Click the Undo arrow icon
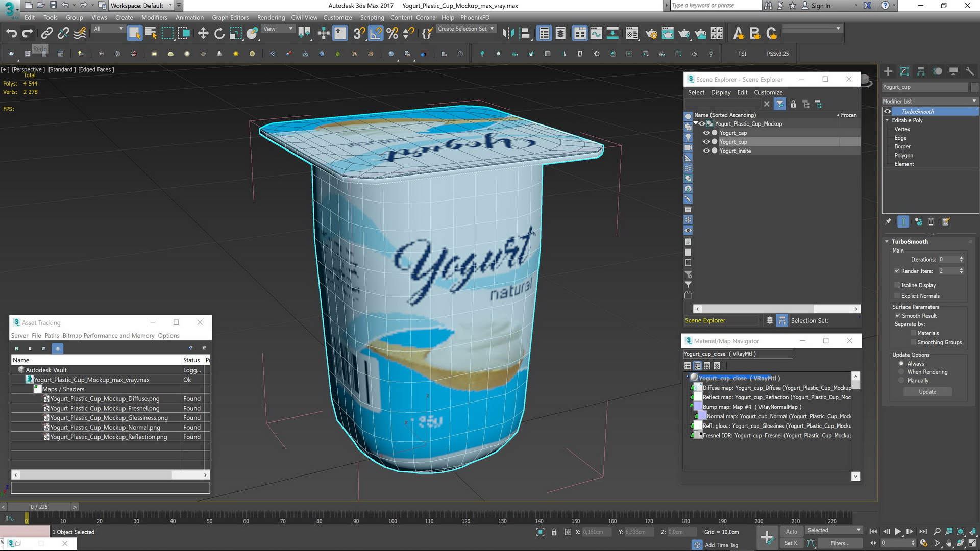The height and width of the screenshot is (551, 980). 11,34
